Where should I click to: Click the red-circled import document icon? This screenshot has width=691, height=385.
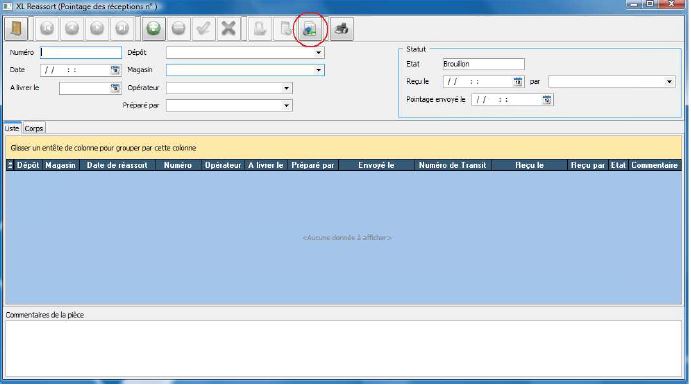click(x=310, y=29)
